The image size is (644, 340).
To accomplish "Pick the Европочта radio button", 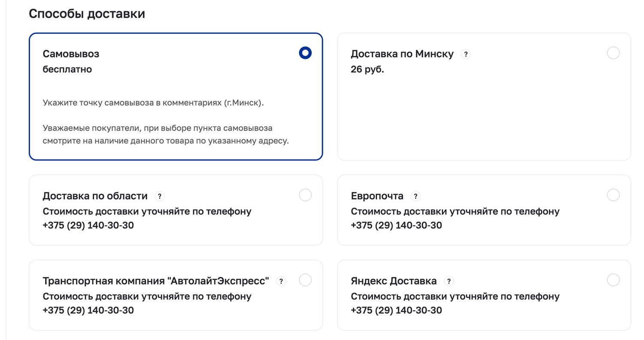I will 613,195.
